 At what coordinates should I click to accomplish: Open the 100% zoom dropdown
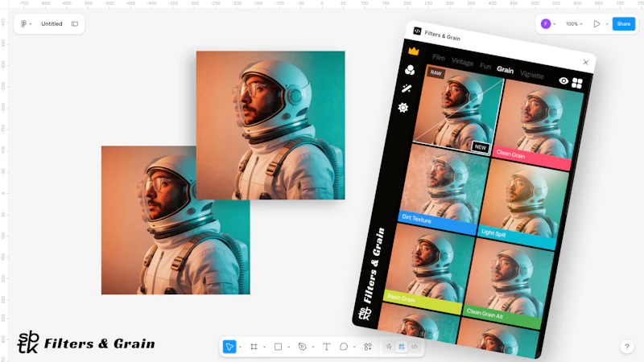click(574, 24)
